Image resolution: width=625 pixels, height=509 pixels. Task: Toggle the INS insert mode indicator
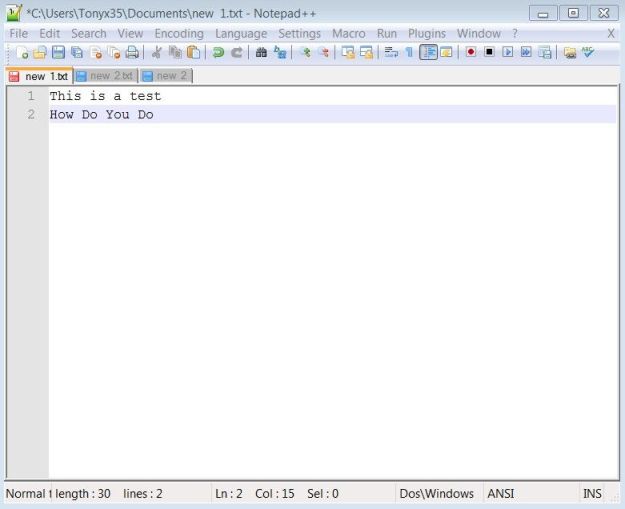[592, 493]
